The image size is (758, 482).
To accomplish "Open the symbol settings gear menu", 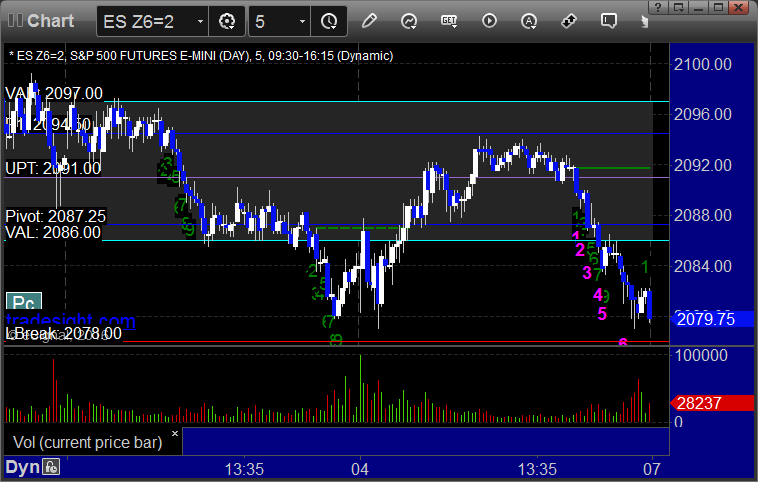I will (227, 21).
